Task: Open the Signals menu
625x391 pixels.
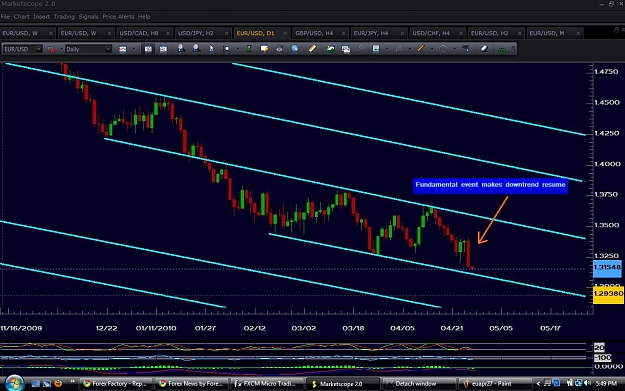Action: pyautogui.click(x=88, y=17)
